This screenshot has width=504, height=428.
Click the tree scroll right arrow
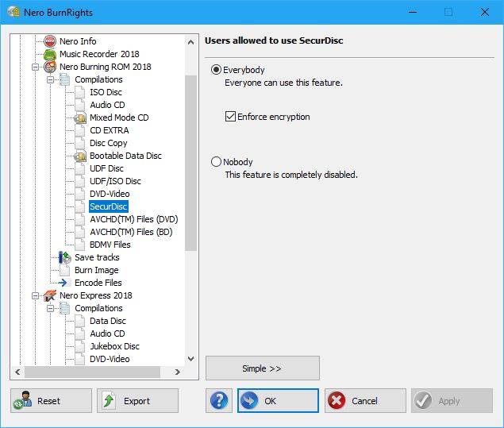(x=178, y=372)
